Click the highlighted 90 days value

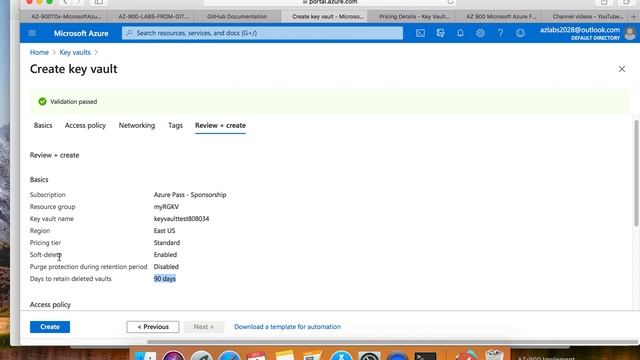[x=165, y=279]
